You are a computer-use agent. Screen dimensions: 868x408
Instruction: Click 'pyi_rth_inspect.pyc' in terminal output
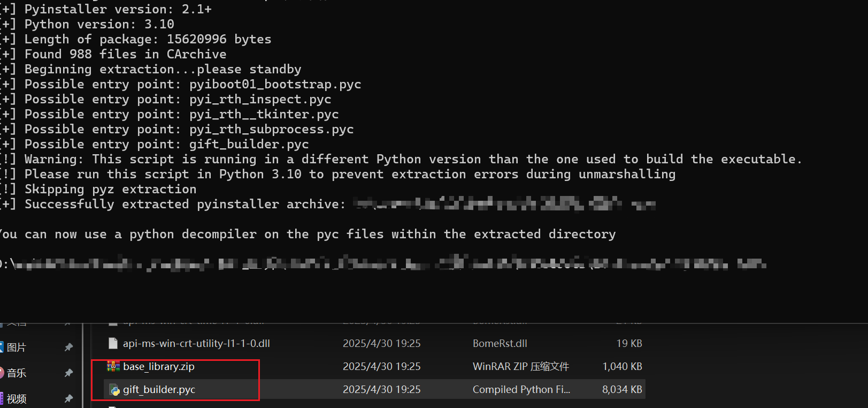pyautogui.click(x=260, y=100)
